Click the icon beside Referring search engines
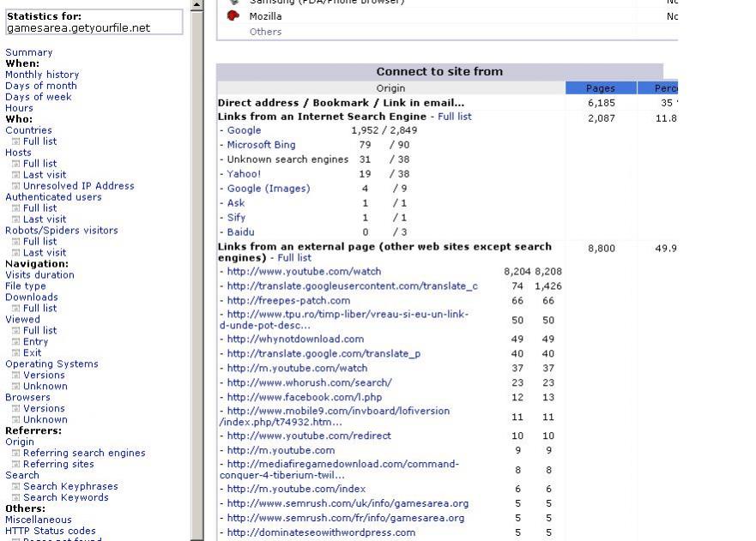The image size is (756, 541). tap(16, 453)
